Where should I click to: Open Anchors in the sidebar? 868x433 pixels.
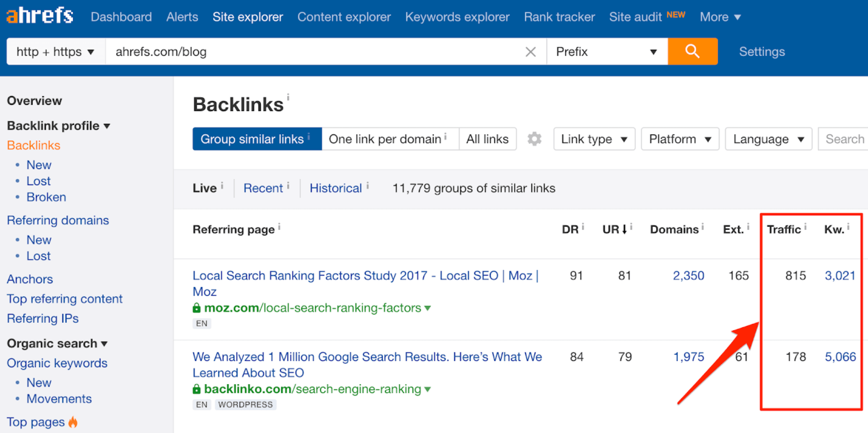coord(30,279)
